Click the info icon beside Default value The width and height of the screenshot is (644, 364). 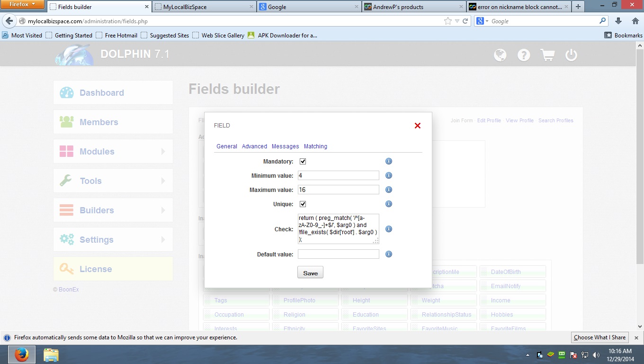click(x=389, y=254)
